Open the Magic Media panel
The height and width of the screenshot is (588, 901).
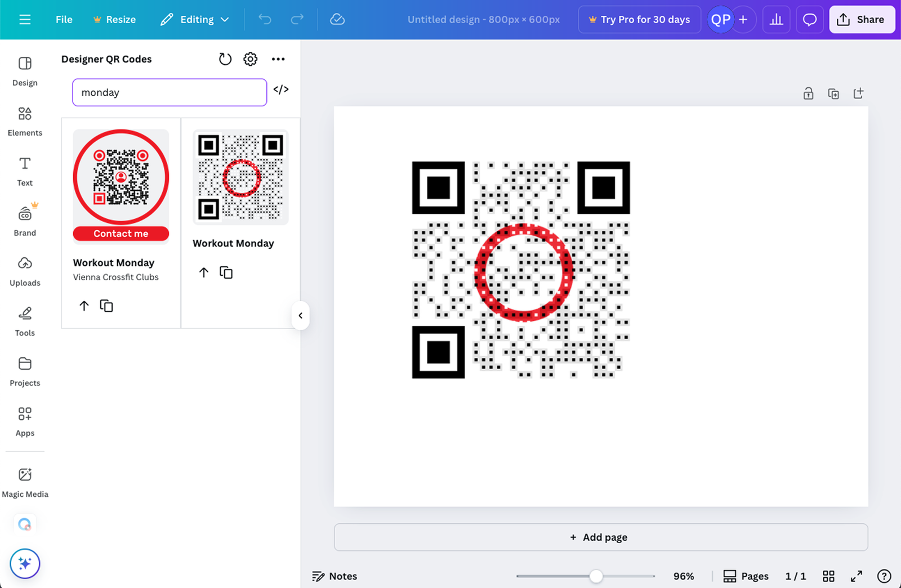point(25,481)
